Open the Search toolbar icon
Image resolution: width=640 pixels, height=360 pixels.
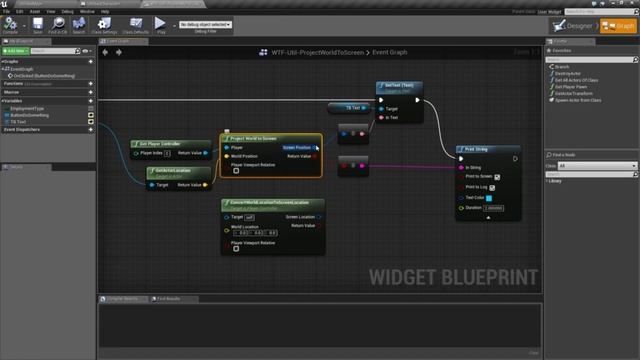pyautogui.click(x=79, y=24)
